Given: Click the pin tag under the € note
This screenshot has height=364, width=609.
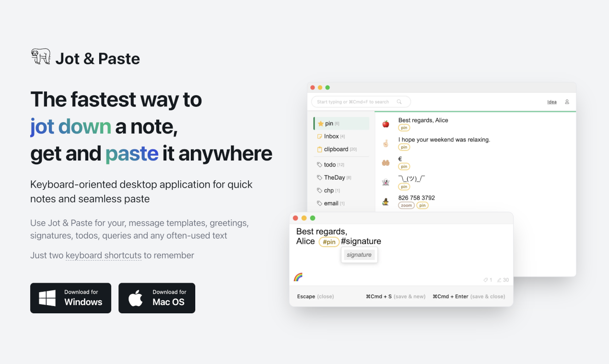Looking at the screenshot, I should click(404, 167).
